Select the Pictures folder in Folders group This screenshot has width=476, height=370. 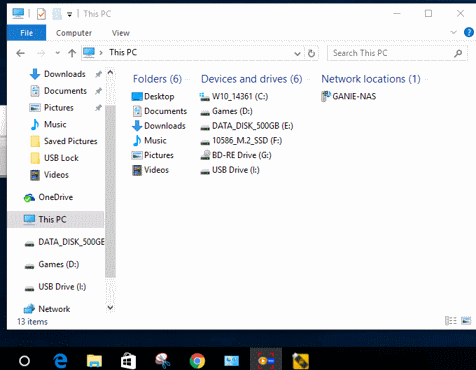(x=153, y=155)
